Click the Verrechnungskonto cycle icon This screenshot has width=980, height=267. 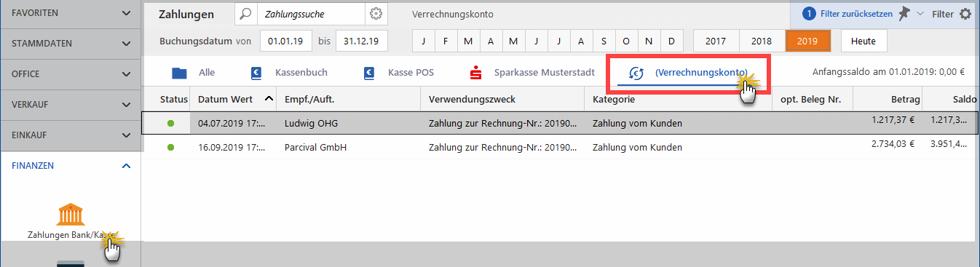click(637, 73)
